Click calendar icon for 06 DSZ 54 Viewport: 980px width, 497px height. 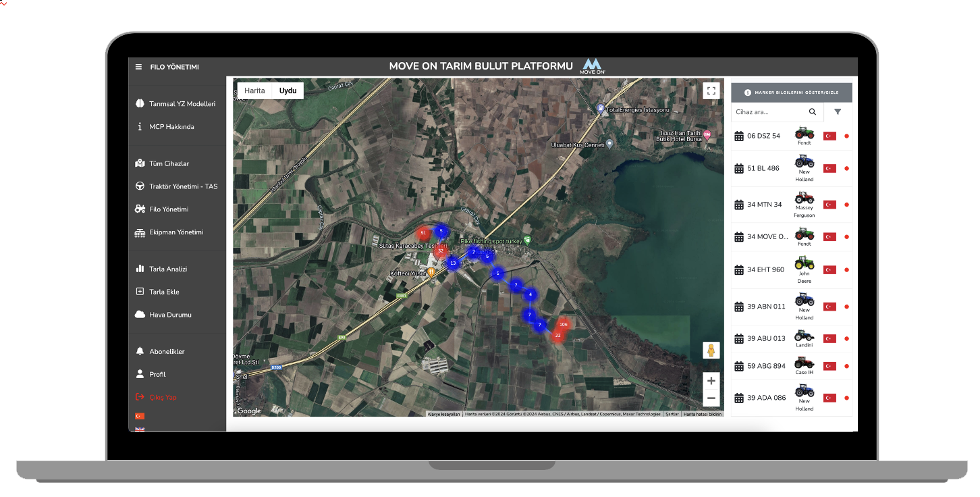click(x=738, y=136)
